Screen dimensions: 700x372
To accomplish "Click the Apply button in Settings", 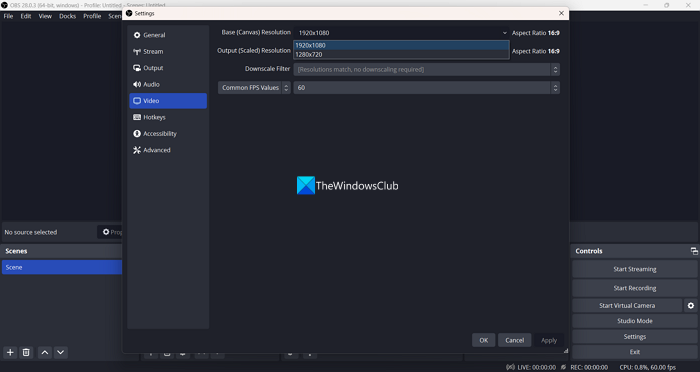I will (549, 340).
